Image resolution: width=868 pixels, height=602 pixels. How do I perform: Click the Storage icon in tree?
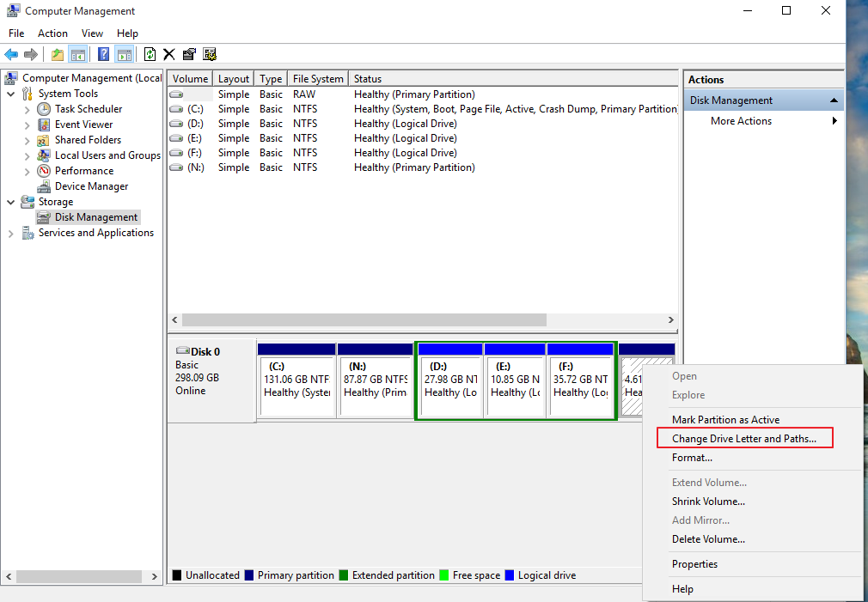pyautogui.click(x=28, y=202)
